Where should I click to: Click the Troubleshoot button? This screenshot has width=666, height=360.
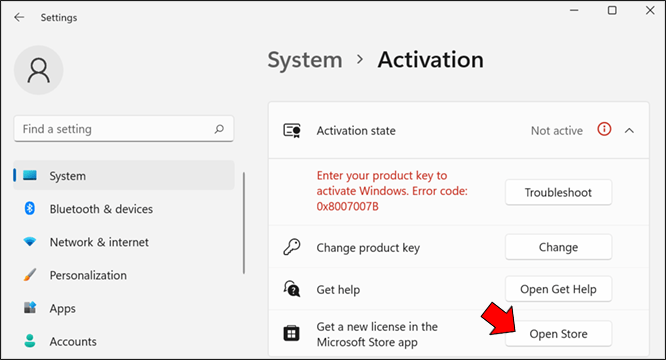(558, 192)
